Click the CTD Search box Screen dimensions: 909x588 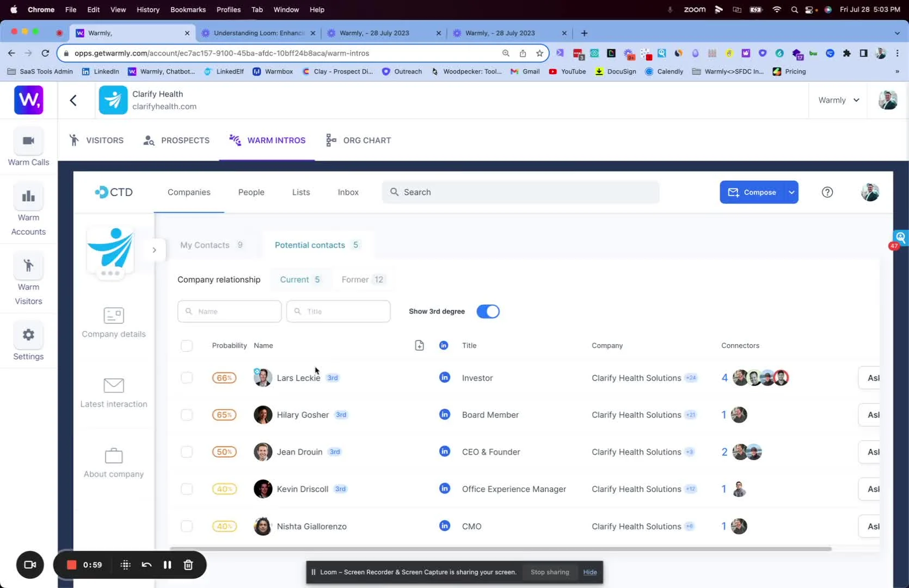(x=520, y=192)
